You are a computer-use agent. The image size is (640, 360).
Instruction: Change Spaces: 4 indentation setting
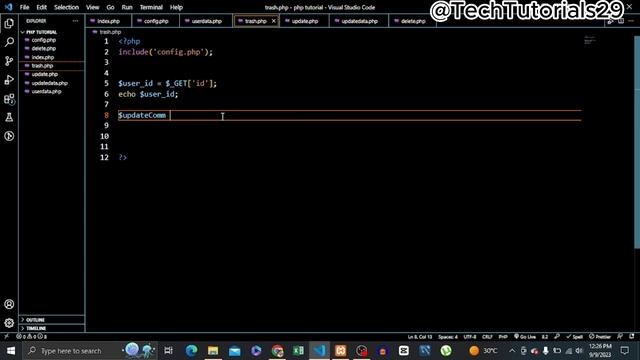448,337
